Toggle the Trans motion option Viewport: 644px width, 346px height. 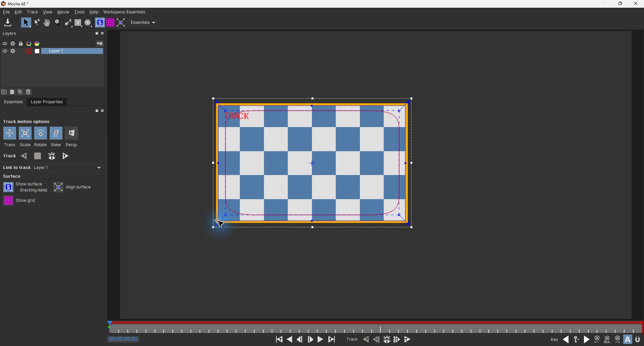[9, 133]
